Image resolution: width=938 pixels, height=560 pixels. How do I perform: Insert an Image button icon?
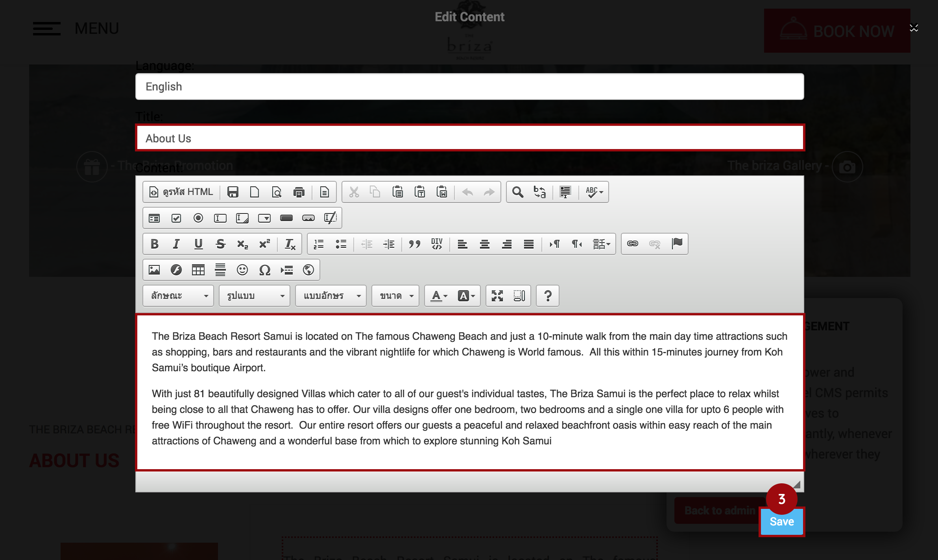coord(308,218)
